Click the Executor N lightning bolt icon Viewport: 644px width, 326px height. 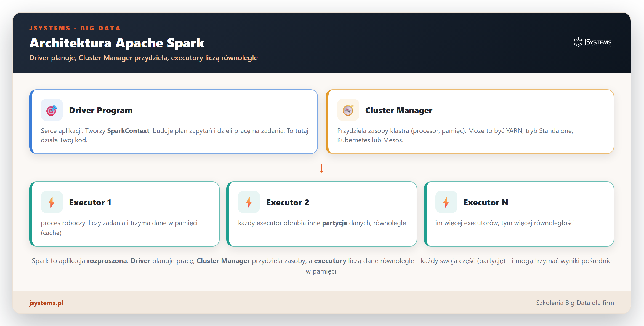click(446, 202)
